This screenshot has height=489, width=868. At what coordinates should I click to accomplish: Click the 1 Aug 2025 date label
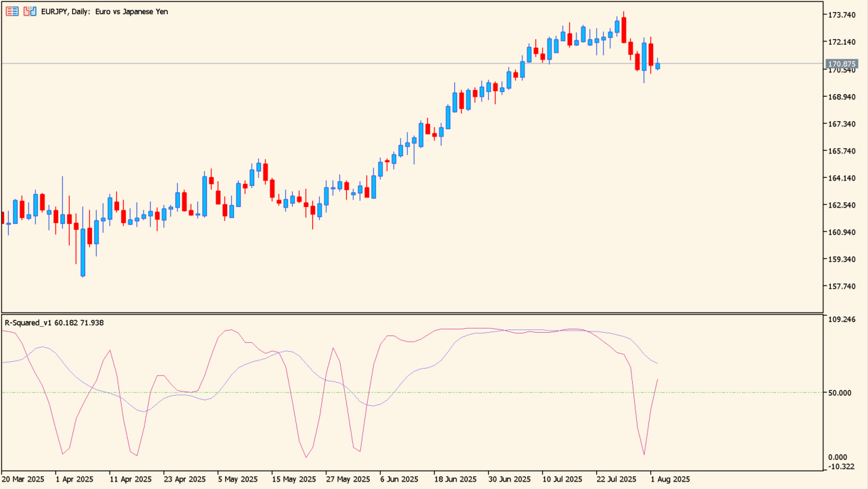670,479
